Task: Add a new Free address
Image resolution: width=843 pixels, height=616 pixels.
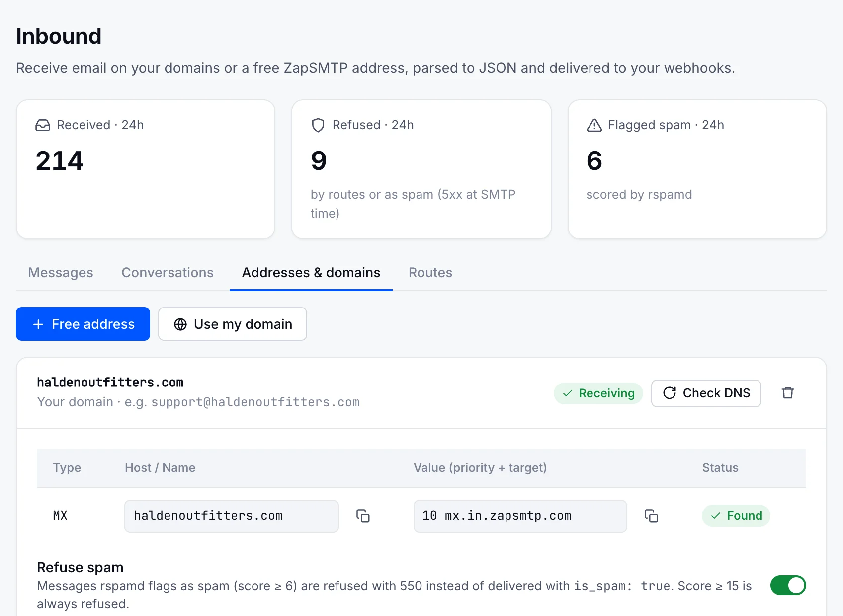Action: point(83,324)
